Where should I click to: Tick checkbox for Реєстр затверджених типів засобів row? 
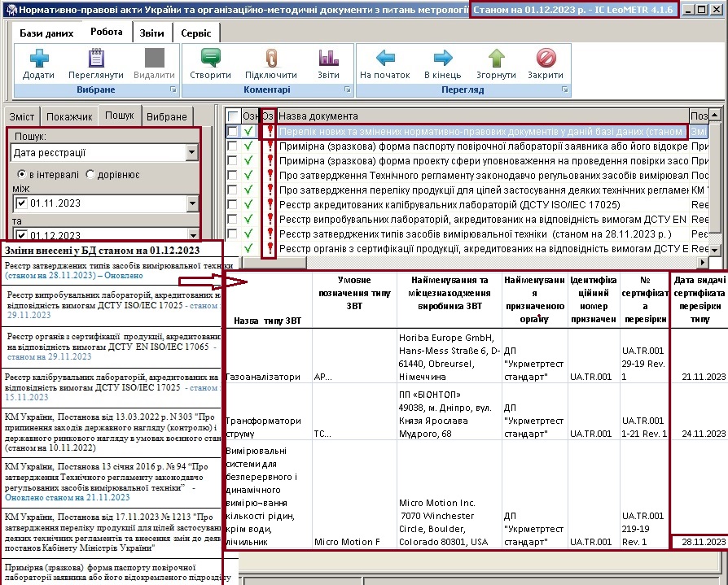[x=233, y=234]
